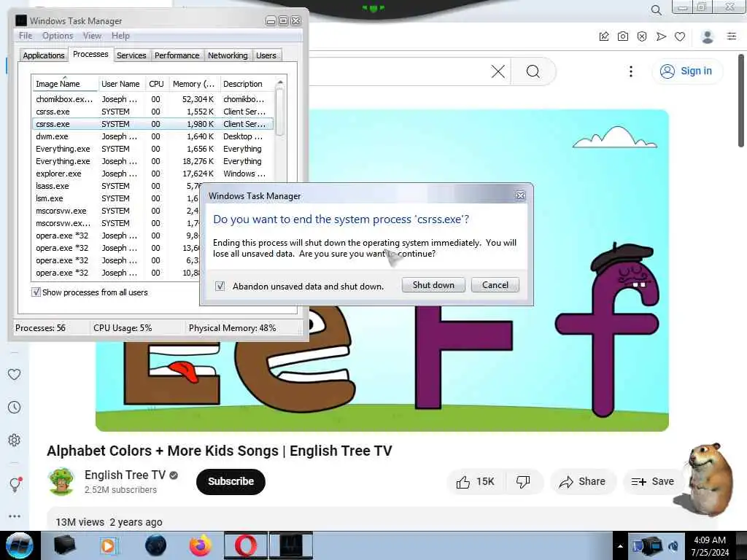The height and width of the screenshot is (560, 747).
Task: Add page to Opera bookmarks heart icon
Action: (x=680, y=36)
